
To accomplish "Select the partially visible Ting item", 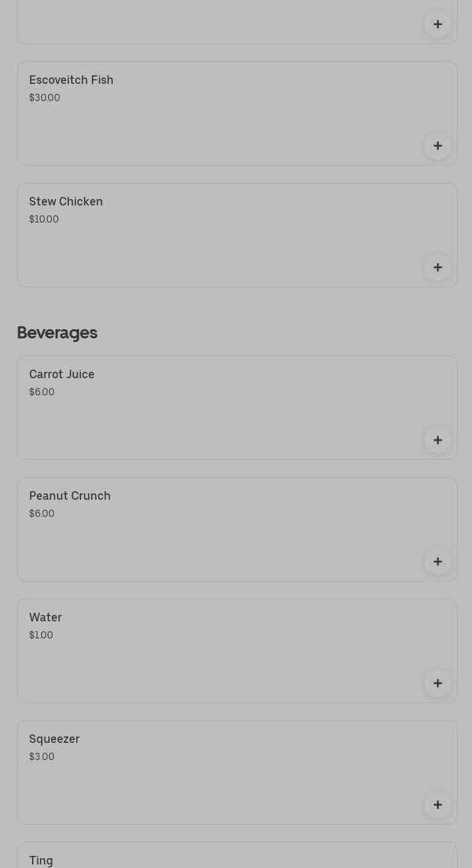I will tap(41, 860).
